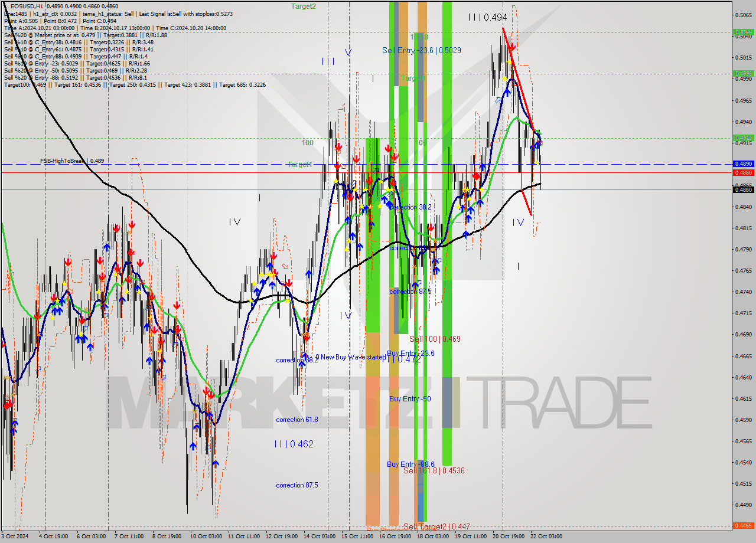The width and height of the screenshot is (756, 543).
Task: Click the 'Time A:2024.10.21 03:00:00' info line
Action: point(115,28)
